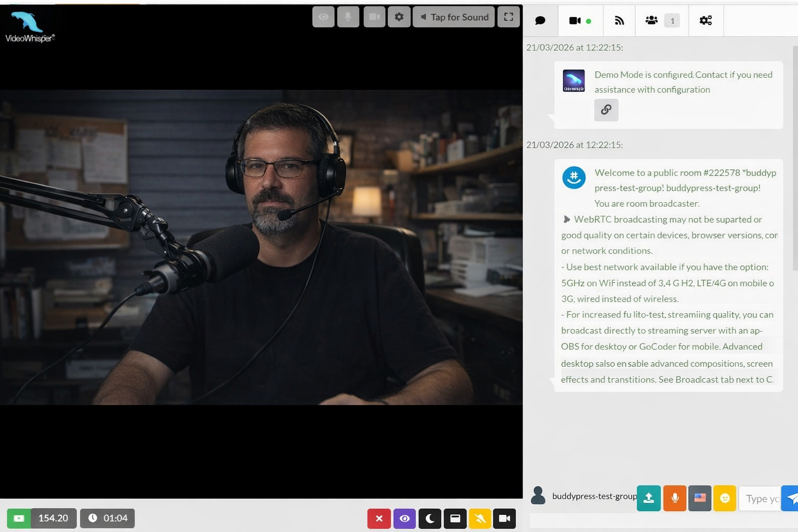Toggle viewer visibility with the purple eye icon
The height and width of the screenshot is (532, 798).
404,518
